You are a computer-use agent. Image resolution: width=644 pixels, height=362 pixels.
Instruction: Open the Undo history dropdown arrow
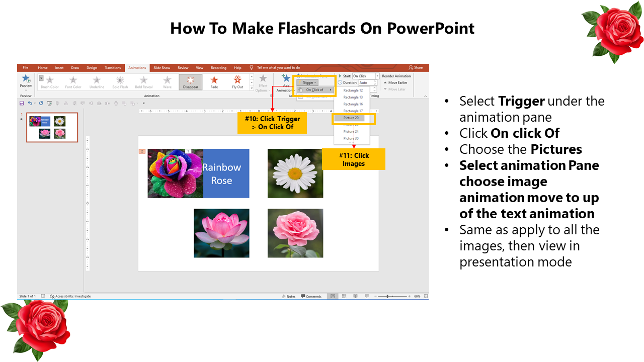click(34, 103)
